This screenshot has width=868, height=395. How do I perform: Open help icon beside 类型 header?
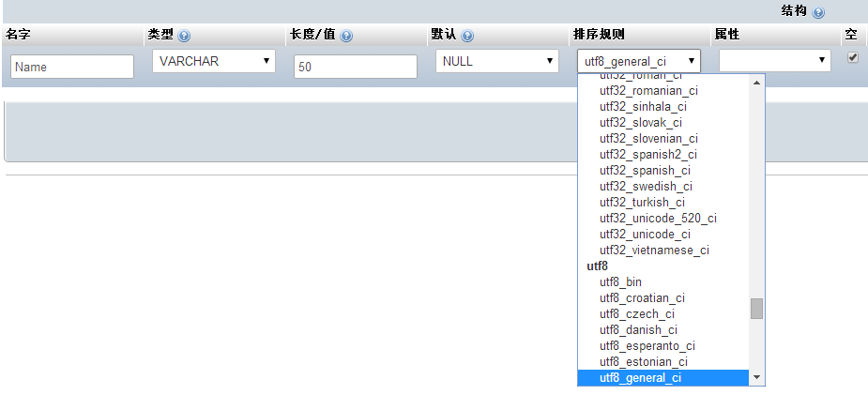click(184, 36)
